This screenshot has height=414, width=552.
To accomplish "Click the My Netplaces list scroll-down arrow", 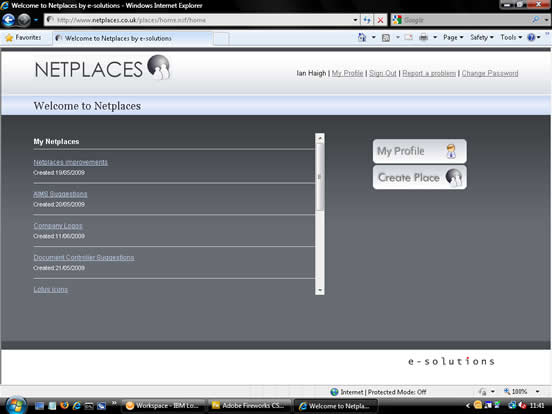I will tap(320, 290).
